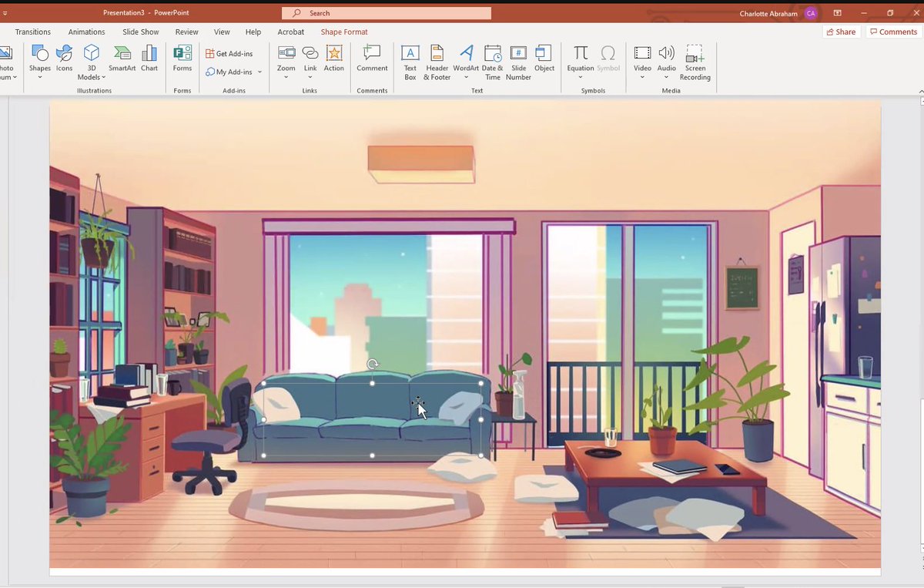Select the sofa shape on the slide

372,419
